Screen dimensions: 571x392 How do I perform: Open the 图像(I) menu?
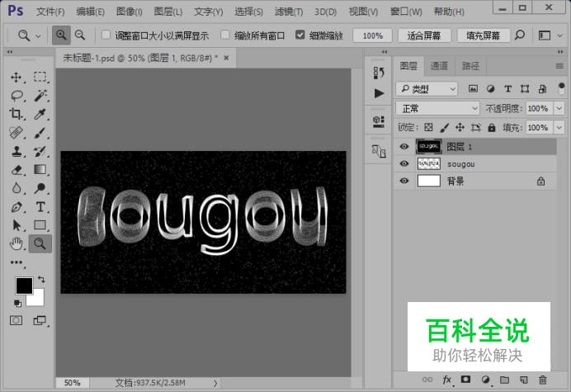coord(130,12)
